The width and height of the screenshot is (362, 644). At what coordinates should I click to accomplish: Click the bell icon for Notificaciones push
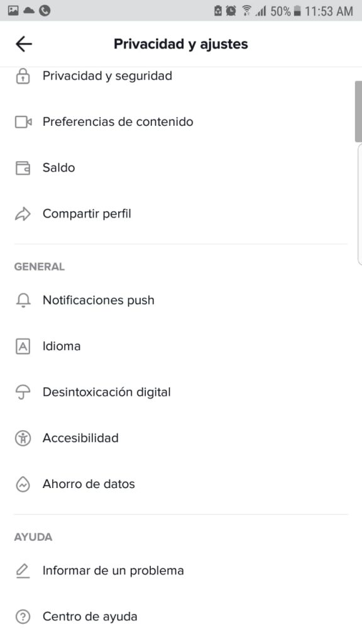[23, 301]
